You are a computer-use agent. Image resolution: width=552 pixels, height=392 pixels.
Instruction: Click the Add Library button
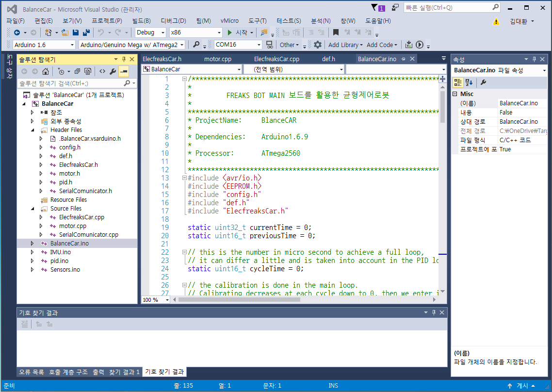pyautogui.click(x=345, y=45)
